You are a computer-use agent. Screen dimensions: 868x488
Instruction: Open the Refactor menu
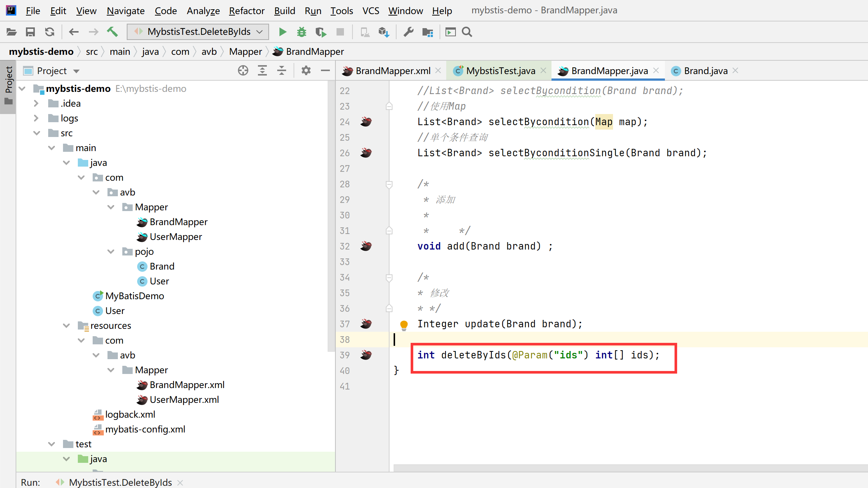[x=246, y=11]
